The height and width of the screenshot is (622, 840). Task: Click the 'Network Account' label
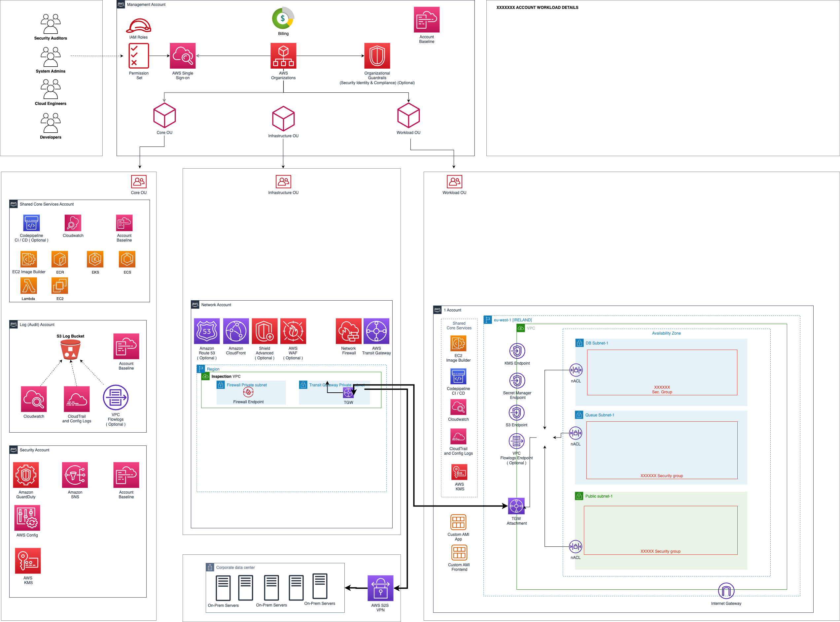(216, 305)
